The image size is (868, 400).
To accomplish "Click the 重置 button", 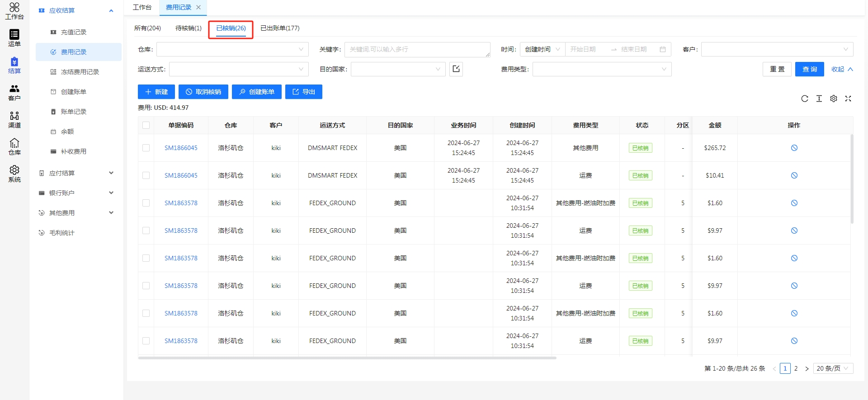I will (x=777, y=69).
